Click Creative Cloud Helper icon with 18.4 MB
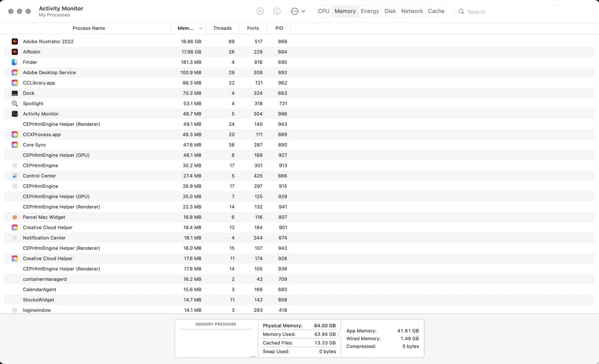 coord(15,227)
